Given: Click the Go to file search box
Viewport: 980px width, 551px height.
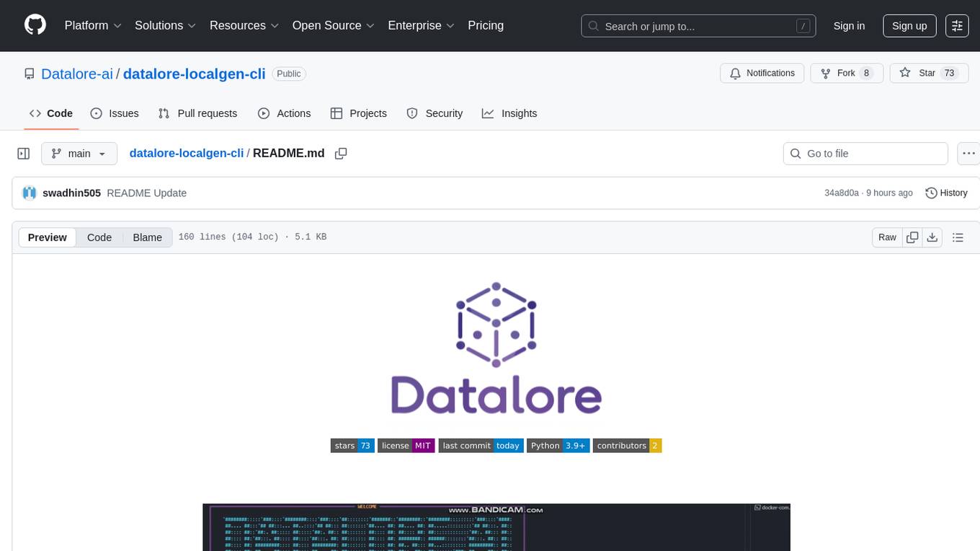Looking at the screenshot, I should (x=865, y=154).
